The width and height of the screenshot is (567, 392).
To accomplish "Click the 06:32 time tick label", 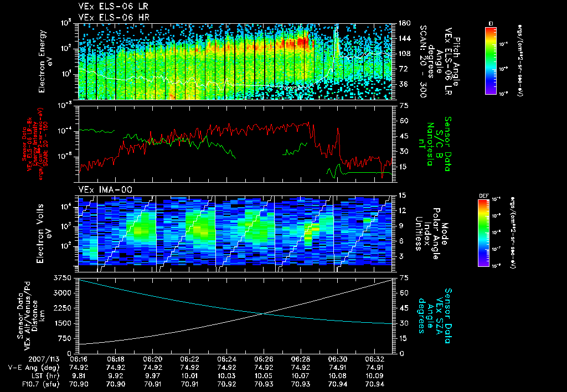I will click(x=375, y=359).
